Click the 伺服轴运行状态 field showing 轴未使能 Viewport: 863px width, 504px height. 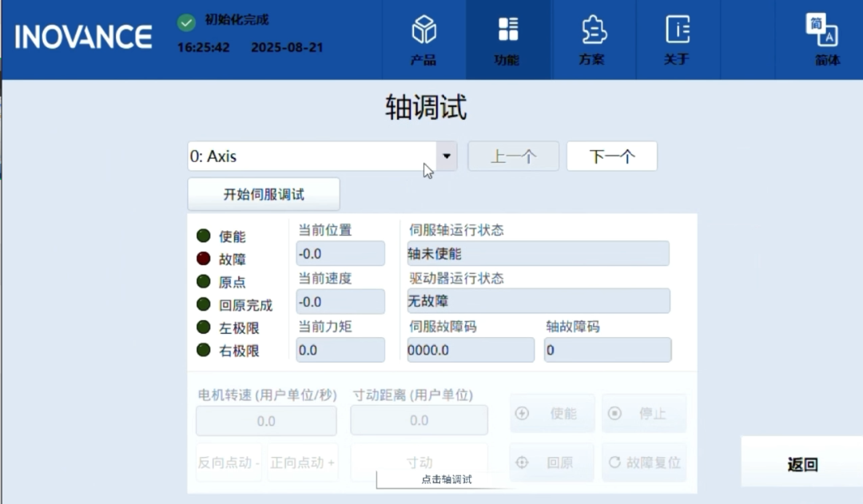click(x=539, y=254)
